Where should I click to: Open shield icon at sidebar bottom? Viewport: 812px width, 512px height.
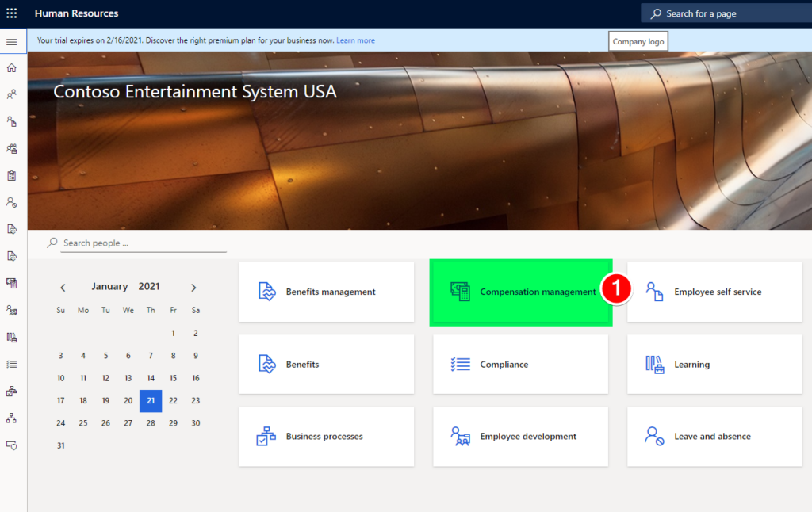pos(11,445)
